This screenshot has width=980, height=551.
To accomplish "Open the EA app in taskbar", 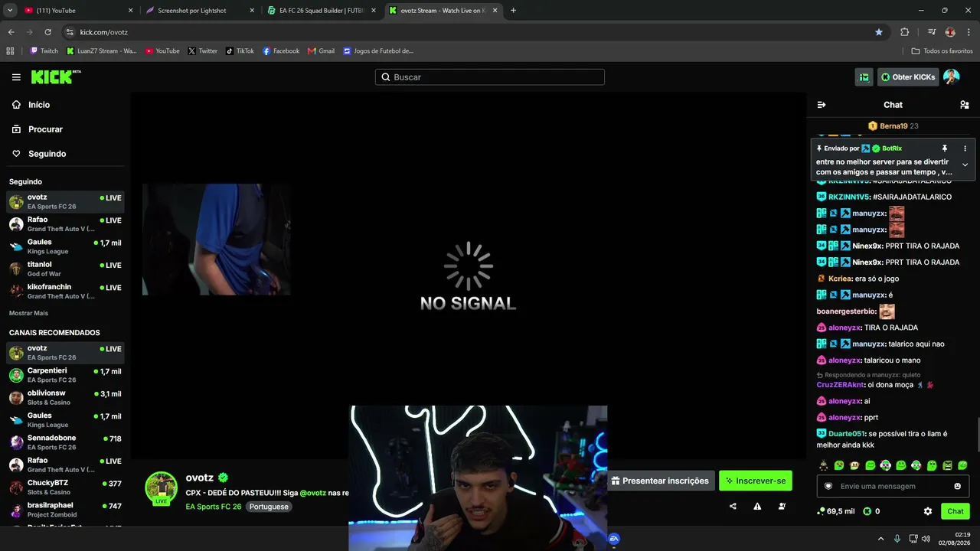I will [x=614, y=539].
